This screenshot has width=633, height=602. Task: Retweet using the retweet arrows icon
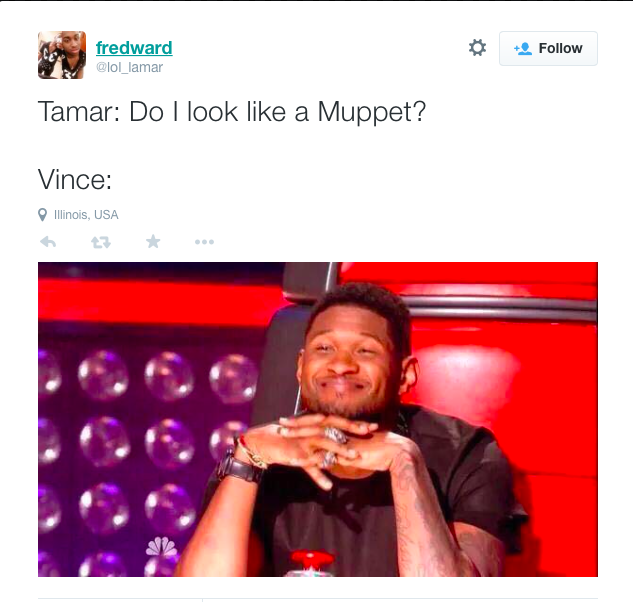point(101,242)
